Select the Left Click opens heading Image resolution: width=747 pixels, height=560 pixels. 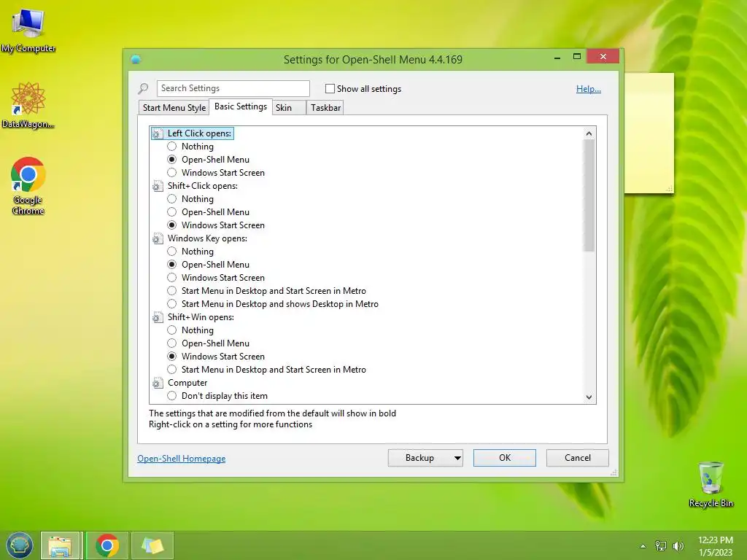coord(199,134)
